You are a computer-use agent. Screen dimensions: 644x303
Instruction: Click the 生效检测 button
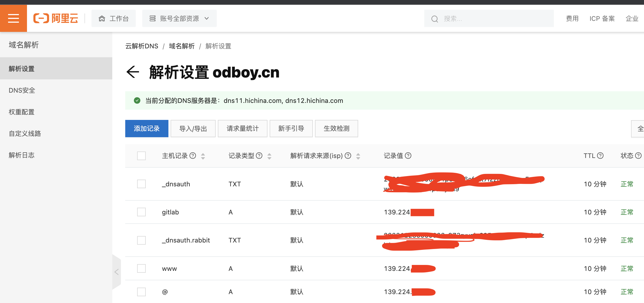[336, 129]
